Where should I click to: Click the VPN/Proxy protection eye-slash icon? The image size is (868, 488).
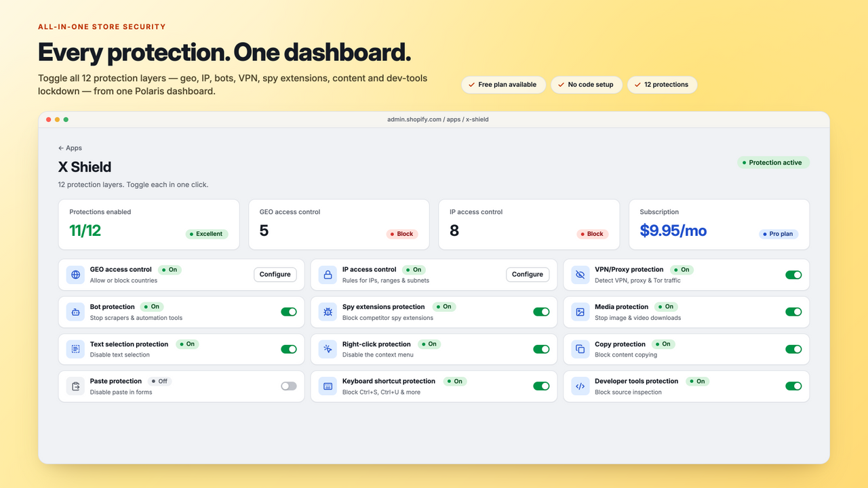pyautogui.click(x=580, y=274)
